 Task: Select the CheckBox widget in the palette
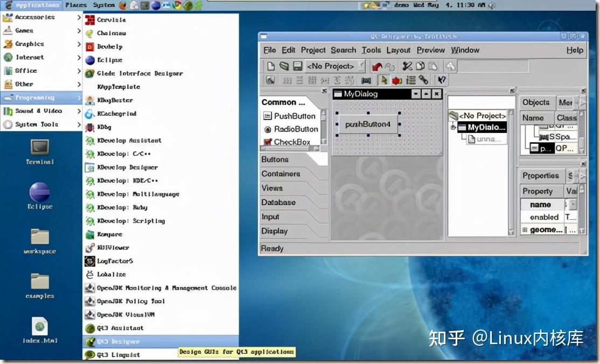click(x=292, y=142)
